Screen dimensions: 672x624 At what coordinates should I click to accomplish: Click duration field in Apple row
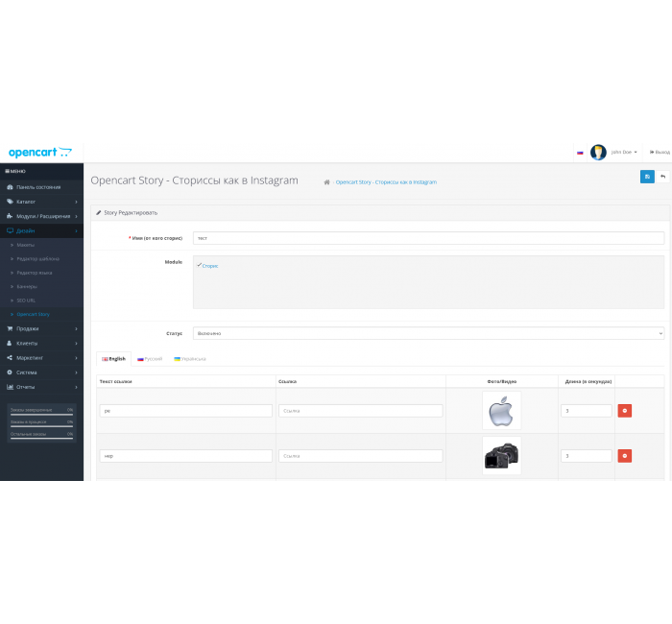587,411
